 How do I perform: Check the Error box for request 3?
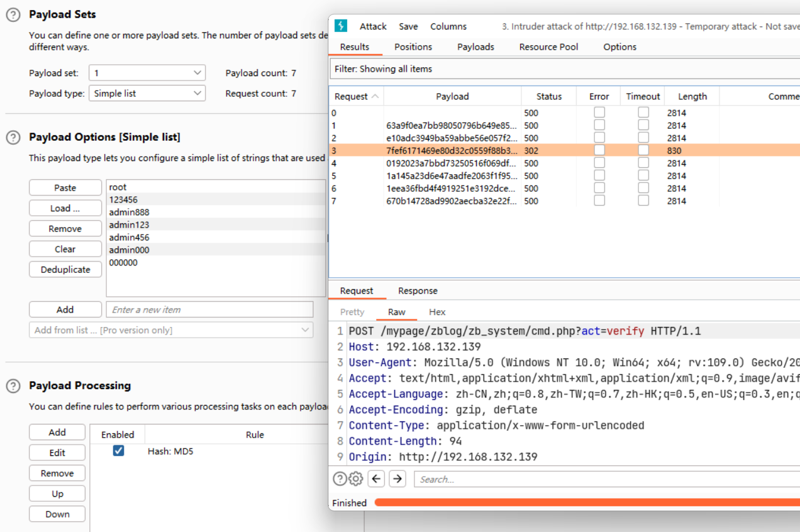coord(599,150)
